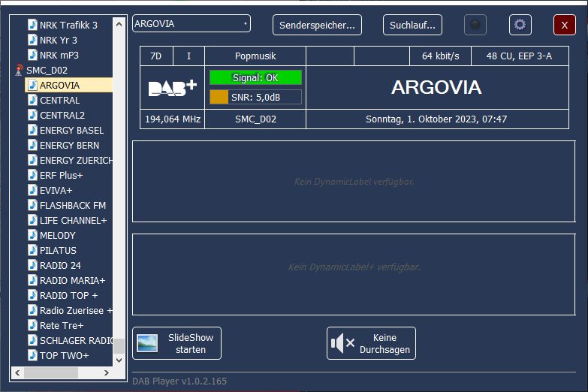
Task: Click the vertical scrollbar thumb
Action: (119, 346)
